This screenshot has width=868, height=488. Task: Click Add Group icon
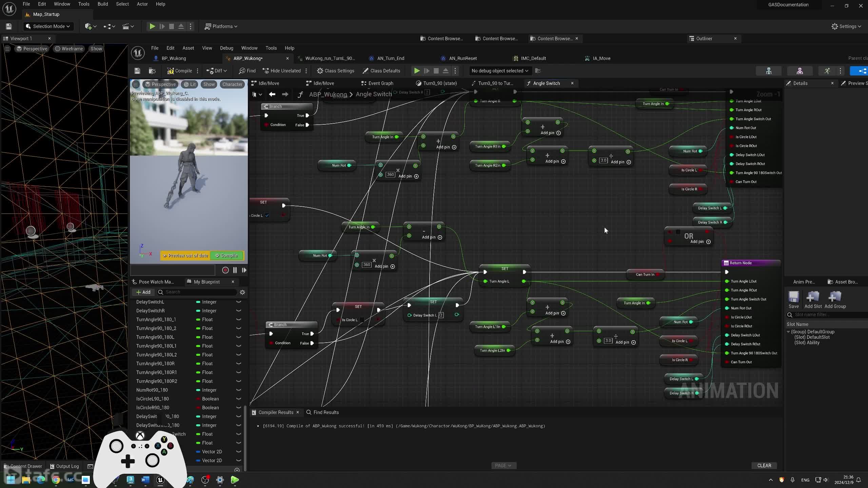pyautogui.click(x=835, y=300)
